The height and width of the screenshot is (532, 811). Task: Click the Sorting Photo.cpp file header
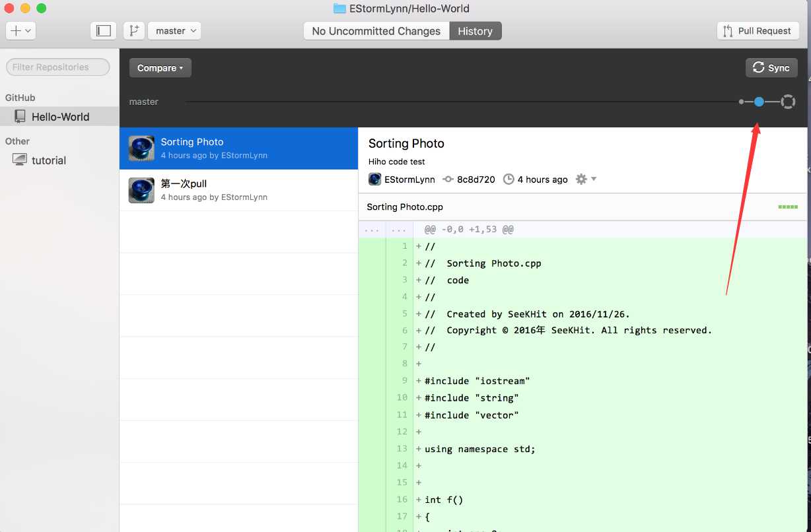pos(405,207)
